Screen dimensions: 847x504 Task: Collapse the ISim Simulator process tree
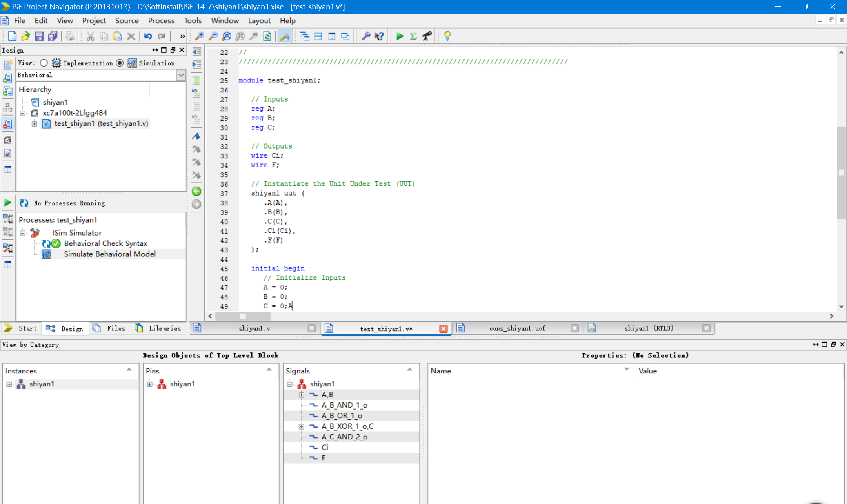(x=23, y=233)
